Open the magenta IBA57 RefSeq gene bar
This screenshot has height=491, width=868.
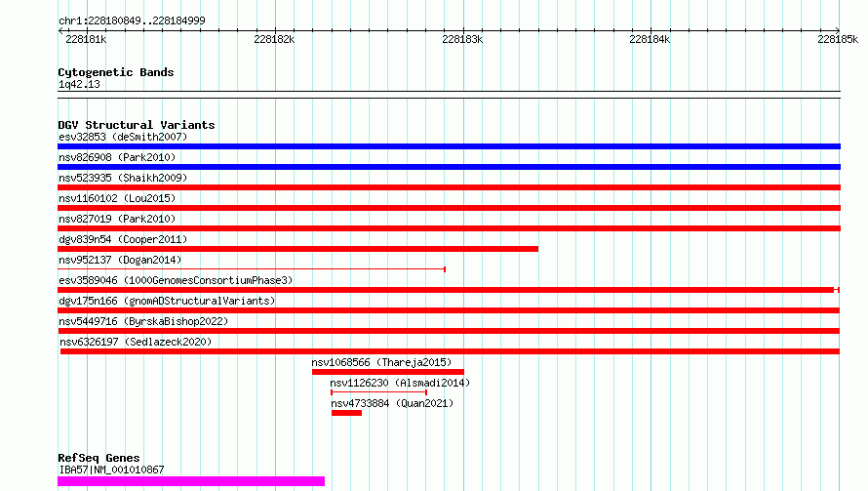(x=191, y=481)
